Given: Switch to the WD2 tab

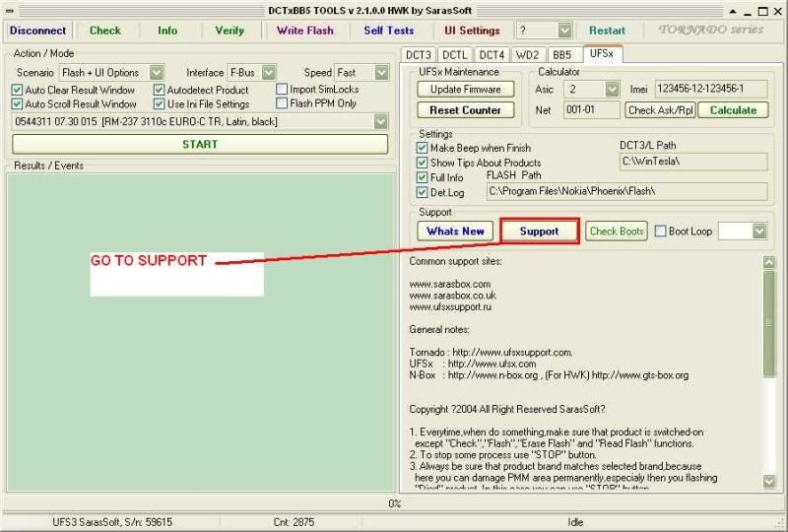Looking at the screenshot, I should [527, 55].
